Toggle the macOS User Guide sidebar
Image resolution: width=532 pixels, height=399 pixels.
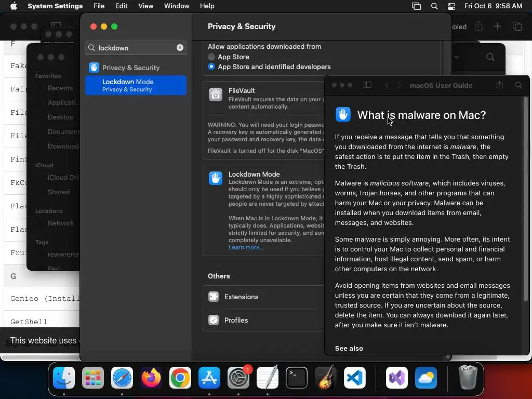click(367, 85)
